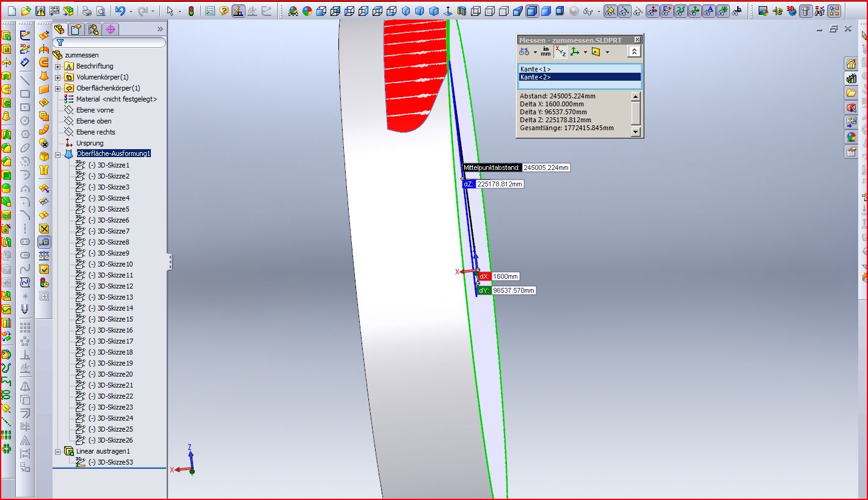The image size is (868, 500).
Task: Open arc/circle measurement dropdown arrow
Action: coord(534,52)
